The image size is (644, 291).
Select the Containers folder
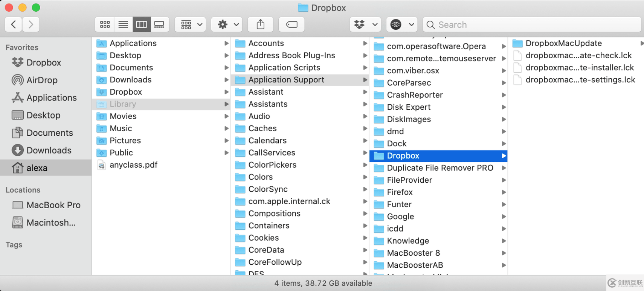pyautogui.click(x=300, y=226)
